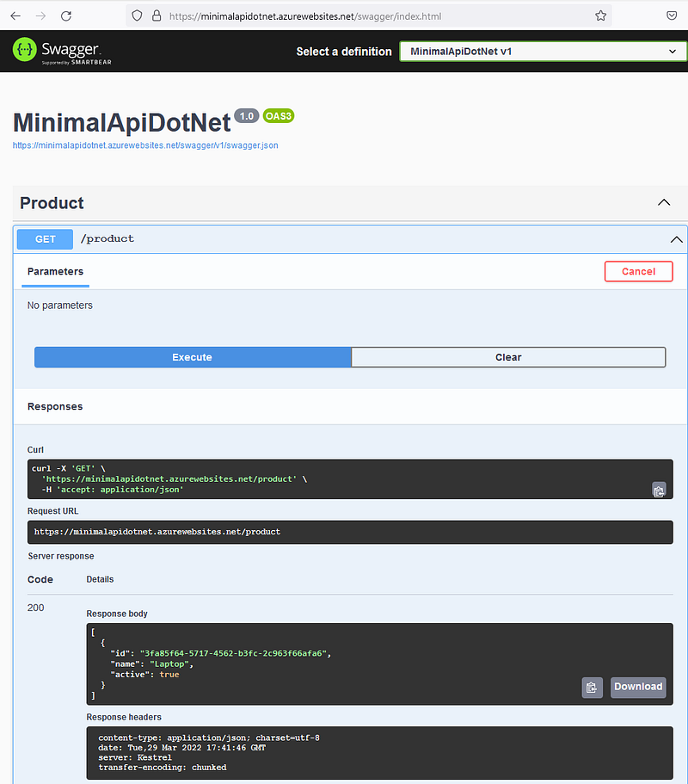Click the Select a definition label
The width and height of the screenshot is (688, 784).
[344, 52]
